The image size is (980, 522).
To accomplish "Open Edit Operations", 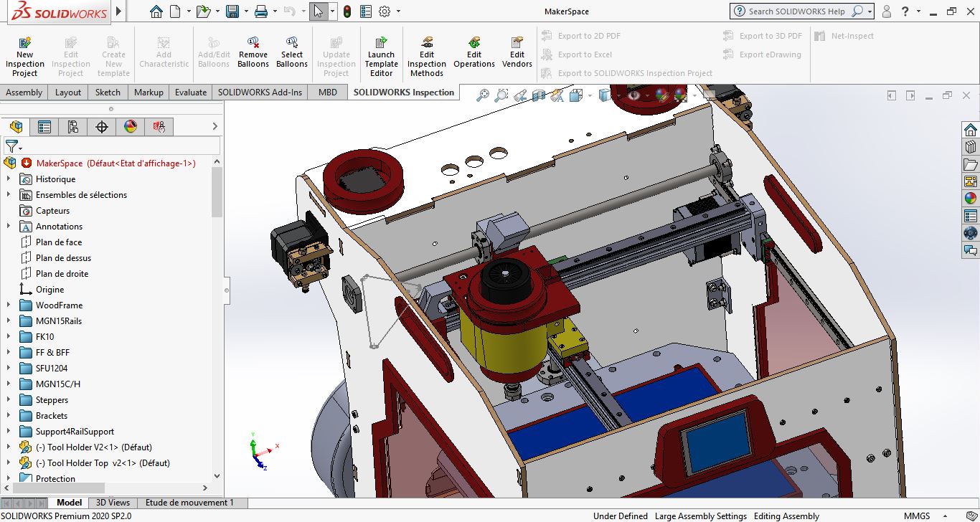I will click(x=474, y=52).
